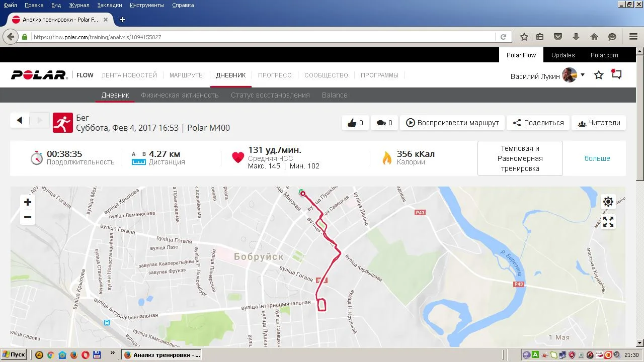Go to МАРШРУТЫ section

click(x=187, y=75)
